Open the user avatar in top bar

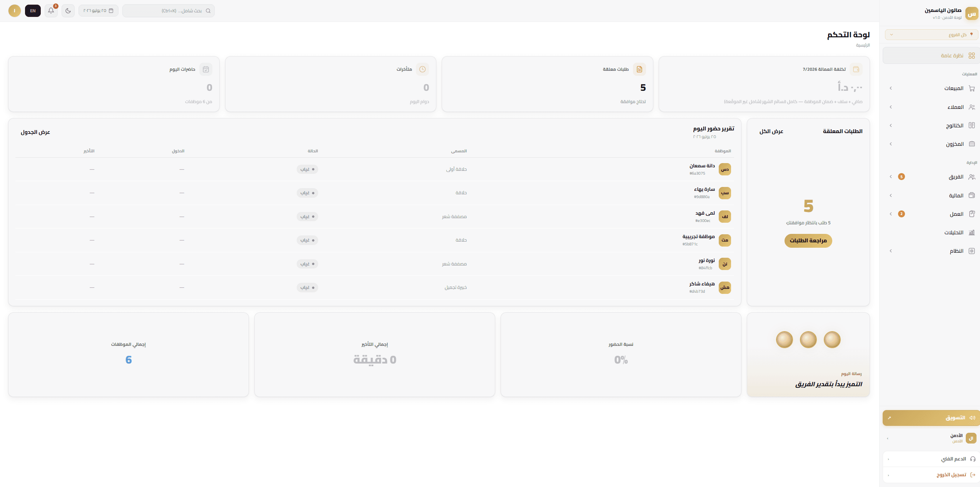pyautogui.click(x=15, y=11)
